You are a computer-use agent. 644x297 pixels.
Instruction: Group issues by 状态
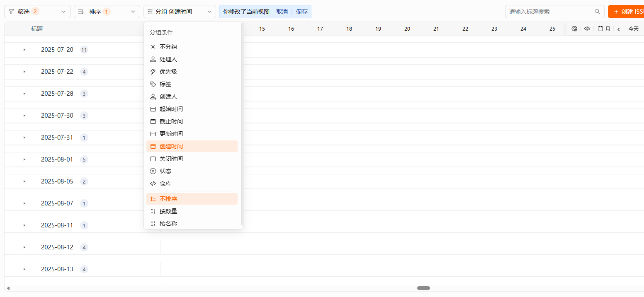pyautogui.click(x=165, y=171)
